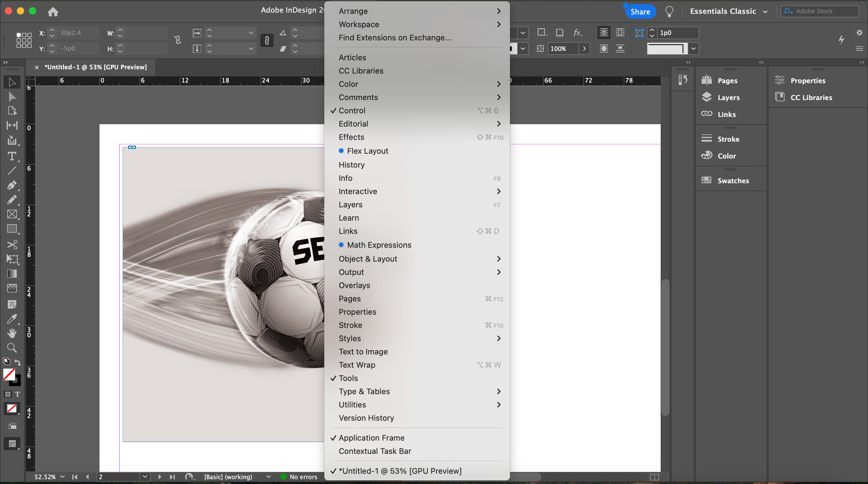Select the Pen tool
This screenshot has height=484, width=868.
click(x=12, y=185)
